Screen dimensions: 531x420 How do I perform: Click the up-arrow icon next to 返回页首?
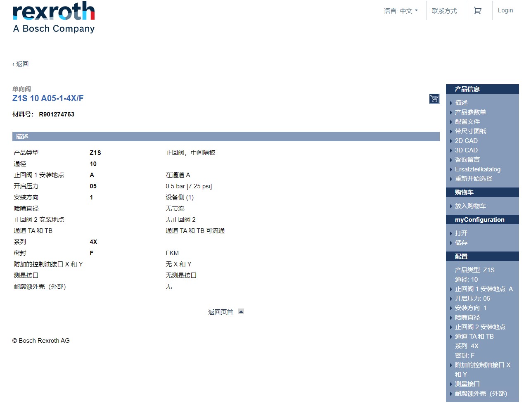[241, 311]
